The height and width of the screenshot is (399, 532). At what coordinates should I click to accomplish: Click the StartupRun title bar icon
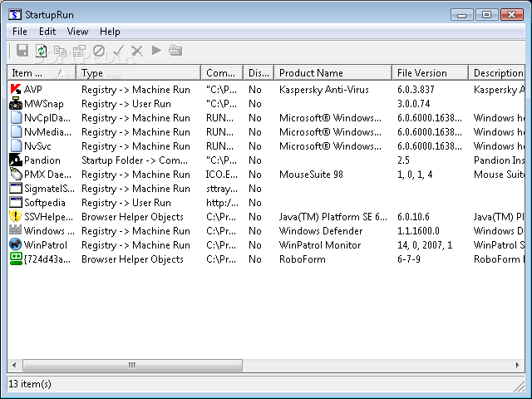click(15, 15)
